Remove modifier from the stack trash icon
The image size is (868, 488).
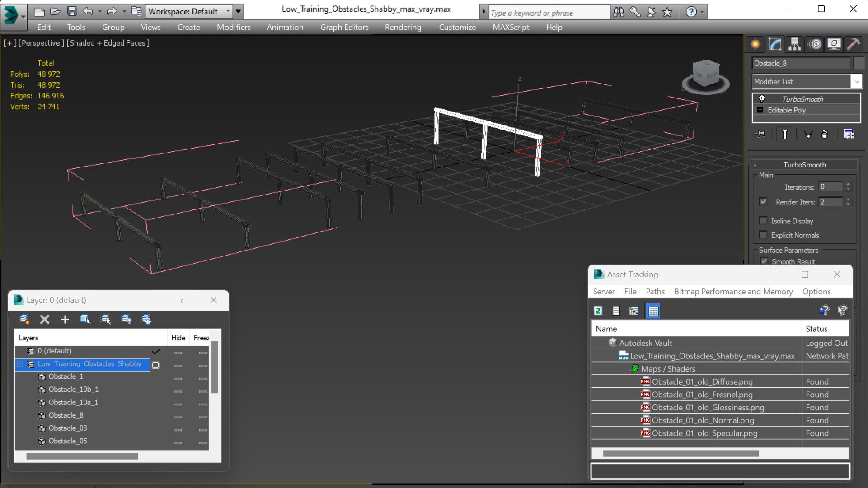825,134
